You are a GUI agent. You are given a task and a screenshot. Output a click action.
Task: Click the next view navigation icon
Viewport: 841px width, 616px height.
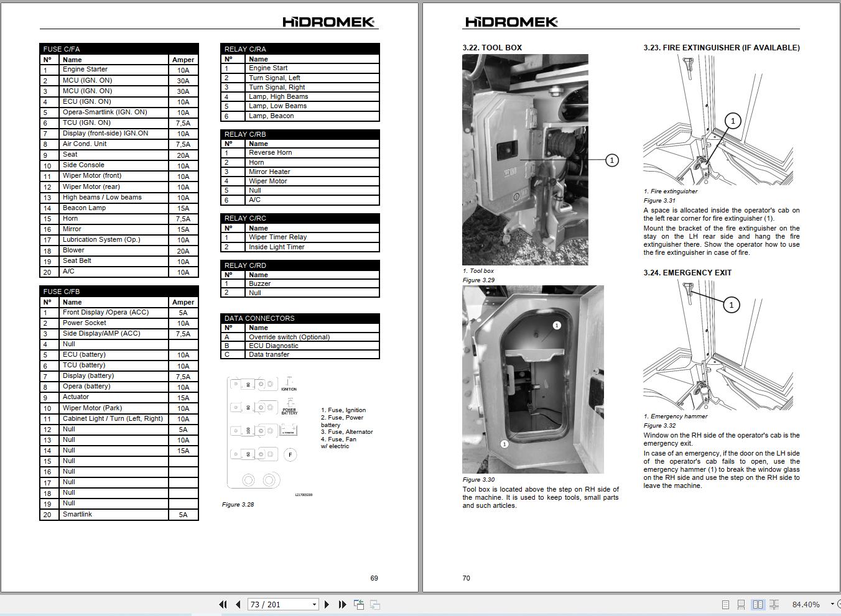pos(375,604)
